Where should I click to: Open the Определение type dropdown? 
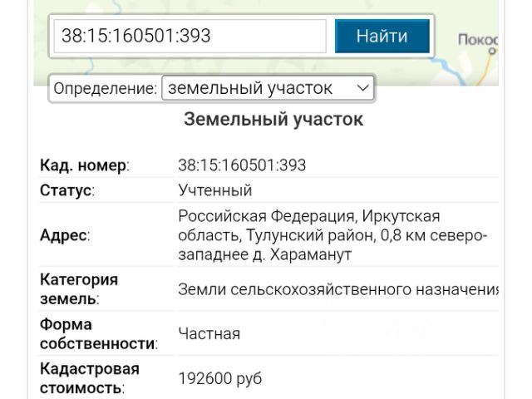pyautogui.click(x=267, y=88)
